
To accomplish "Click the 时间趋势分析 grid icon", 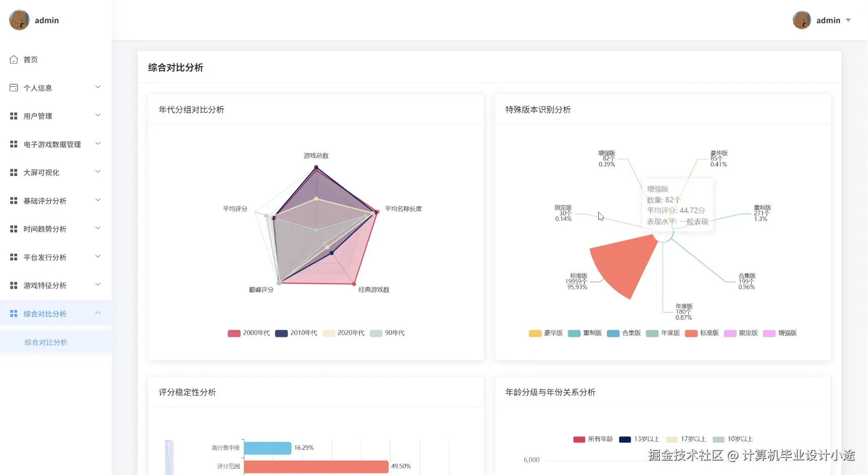I will 14,229.
